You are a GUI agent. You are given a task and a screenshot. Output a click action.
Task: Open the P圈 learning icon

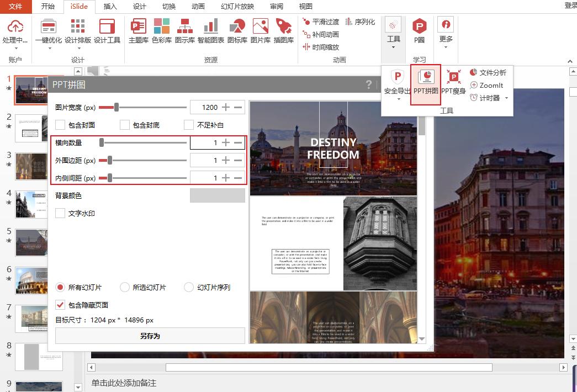point(419,27)
